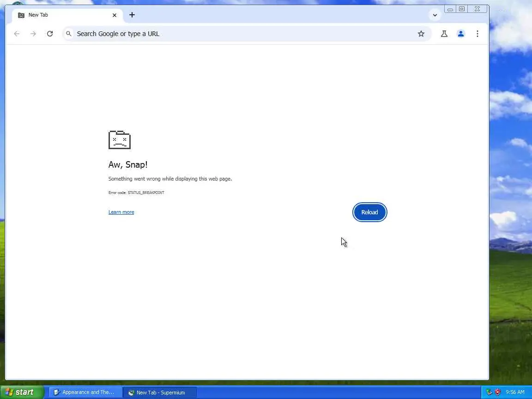This screenshot has width=532, height=399.
Task: Minimize the Supermium browser window
Action: (450, 9)
